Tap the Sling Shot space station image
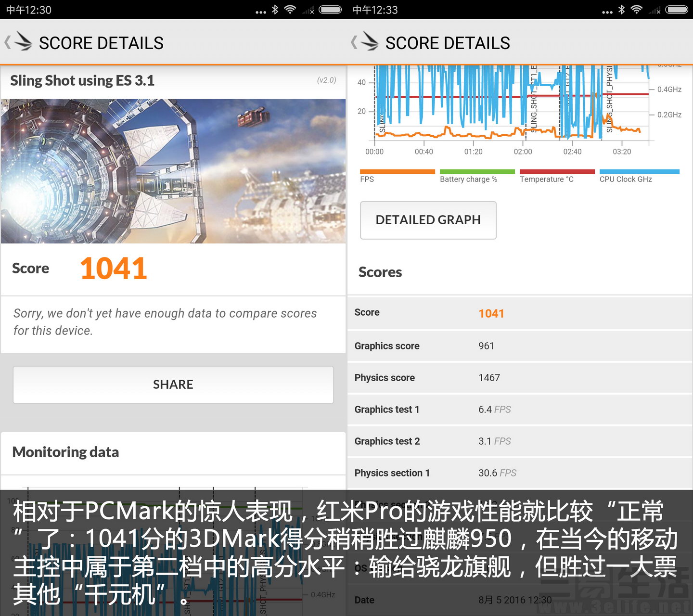693x616 pixels. (173, 171)
